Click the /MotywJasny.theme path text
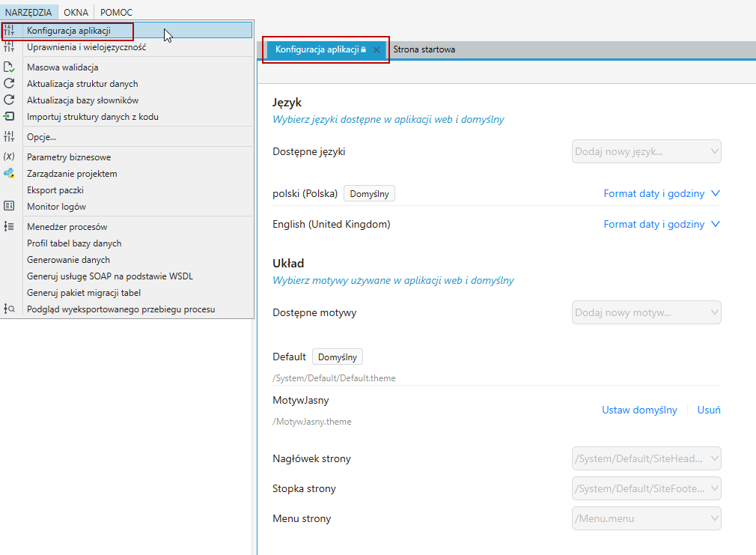This screenshot has width=756, height=555. tap(312, 422)
